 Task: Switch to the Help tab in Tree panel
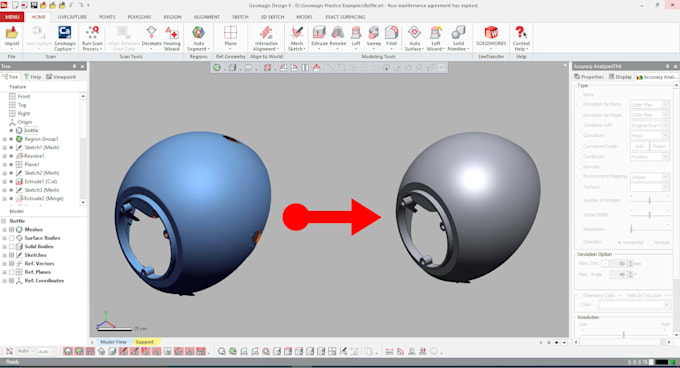pyautogui.click(x=33, y=77)
